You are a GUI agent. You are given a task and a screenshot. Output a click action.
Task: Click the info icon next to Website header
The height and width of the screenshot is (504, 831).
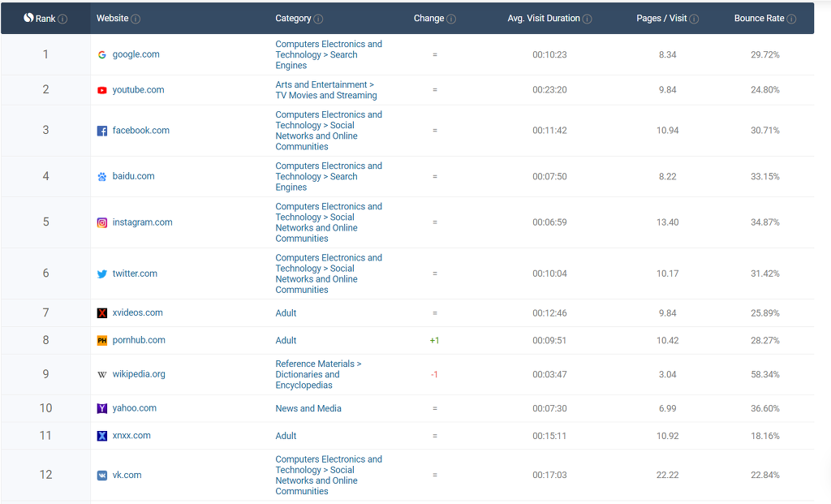click(136, 19)
